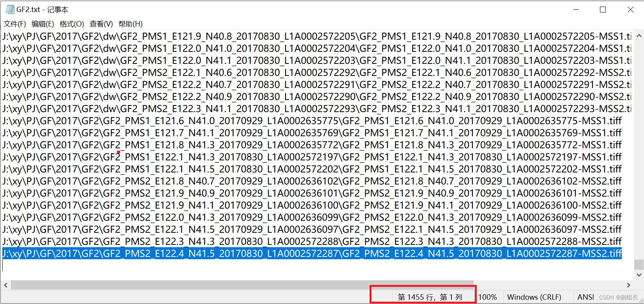Image resolution: width=644 pixels, height=304 pixels.
Task: Click the line containing L1A0002572290
Action: pyautogui.click(x=317, y=97)
